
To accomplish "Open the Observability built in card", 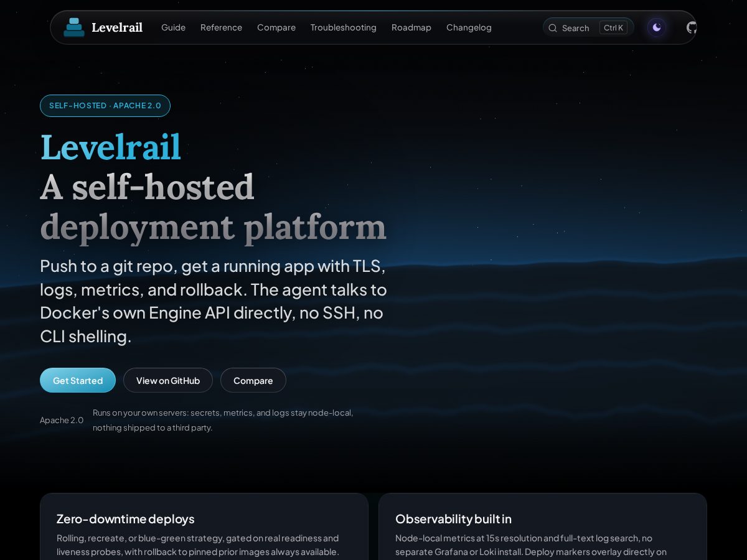I will 543,526.
